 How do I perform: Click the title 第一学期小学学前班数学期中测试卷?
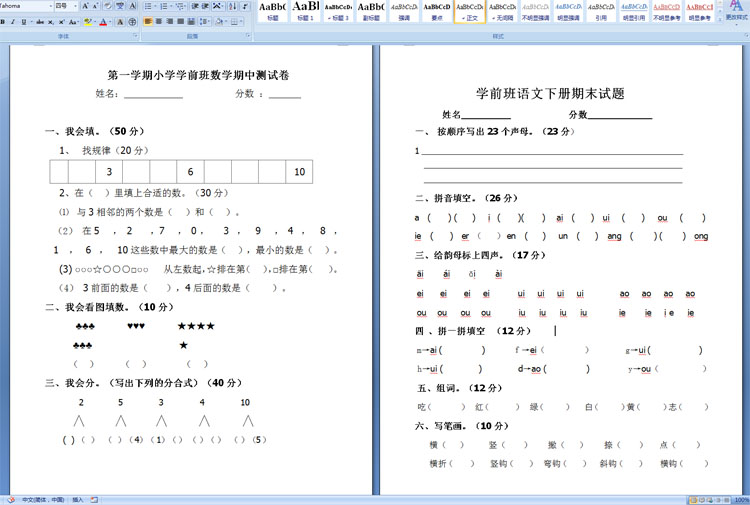tap(198, 75)
